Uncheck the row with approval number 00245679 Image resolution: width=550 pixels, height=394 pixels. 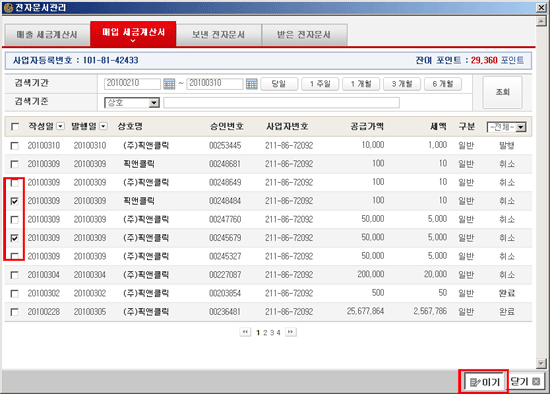(14, 238)
